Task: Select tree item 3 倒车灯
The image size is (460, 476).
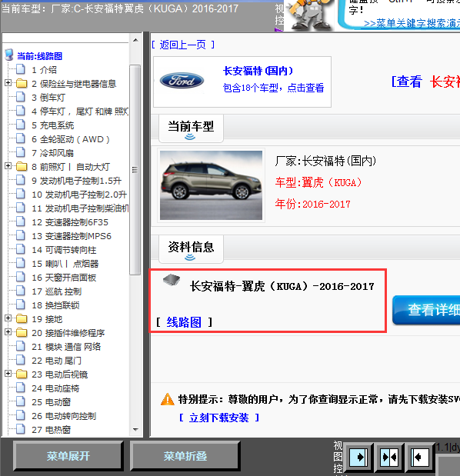Action: point(48,98)
